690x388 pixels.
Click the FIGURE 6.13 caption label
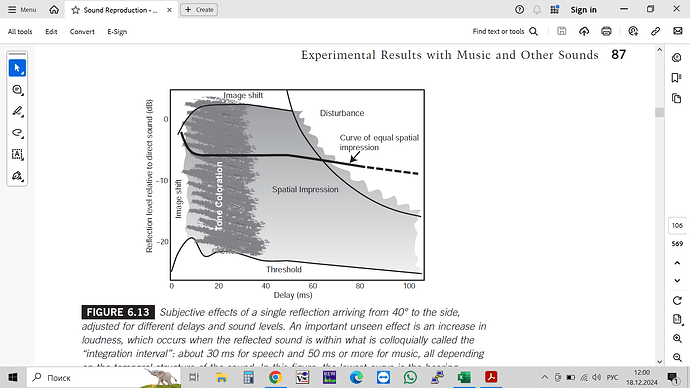click(118, 312)
